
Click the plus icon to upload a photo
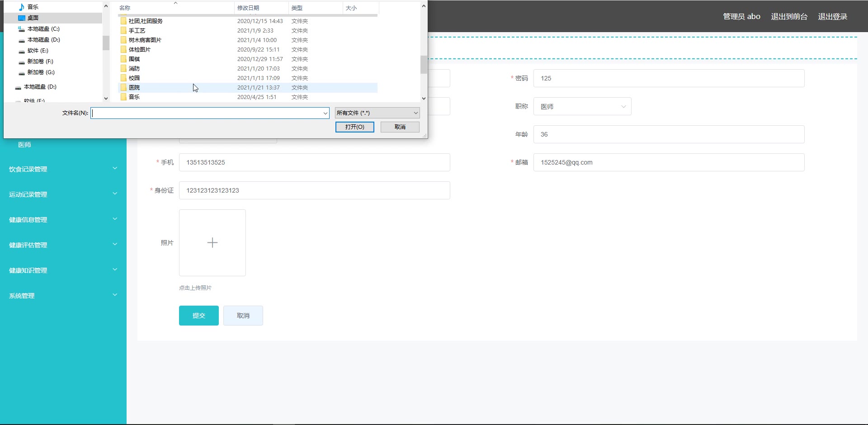[x=212, y=243]
